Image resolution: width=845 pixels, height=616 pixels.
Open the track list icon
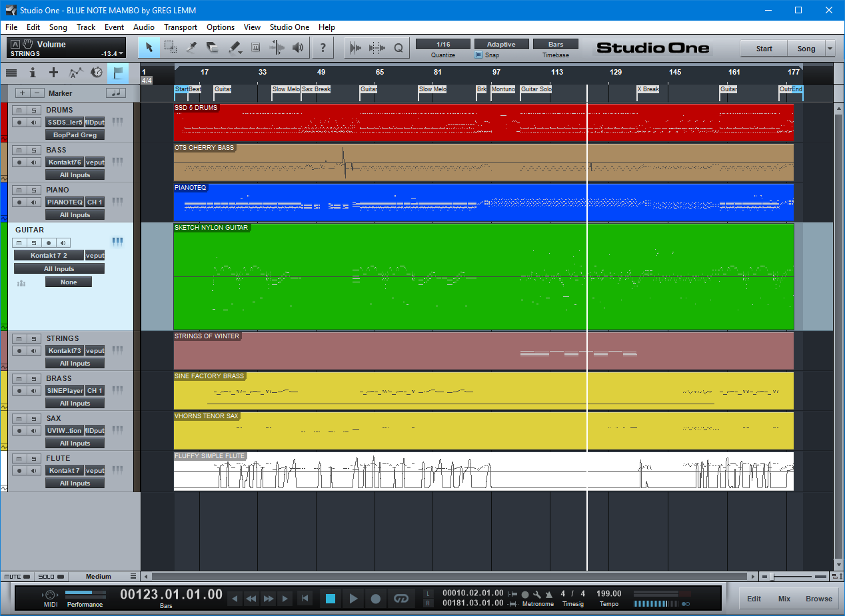click(11, 73)
